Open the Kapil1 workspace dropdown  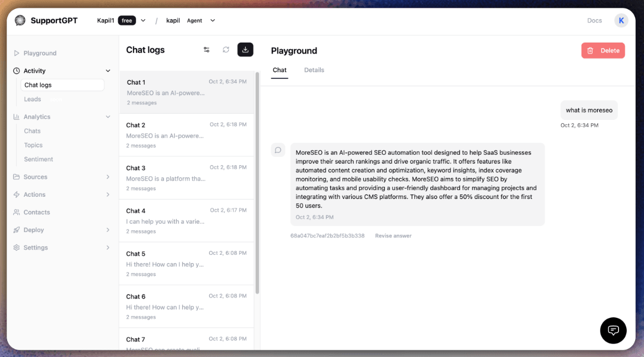143,20
